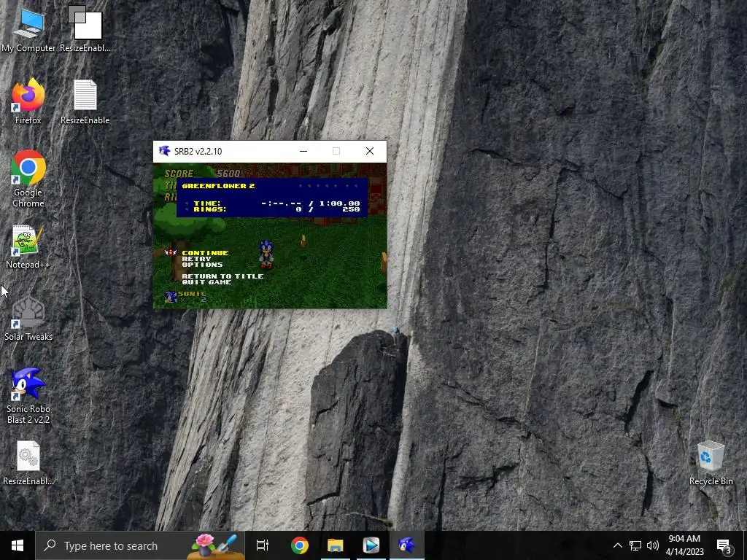Viewport: 747px width, 560px height.
Task: Click the TIME: record label
Action: coord(206,203)
